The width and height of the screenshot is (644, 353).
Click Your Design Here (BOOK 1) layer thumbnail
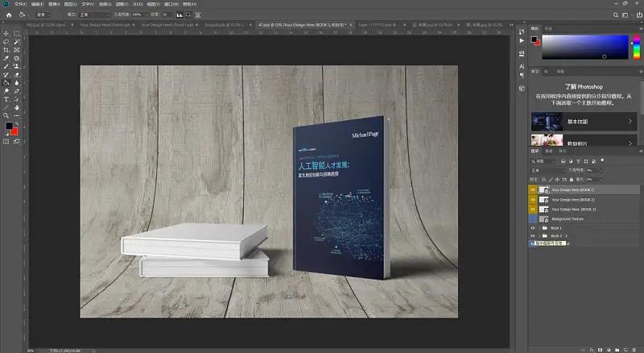tap(544, 189)
